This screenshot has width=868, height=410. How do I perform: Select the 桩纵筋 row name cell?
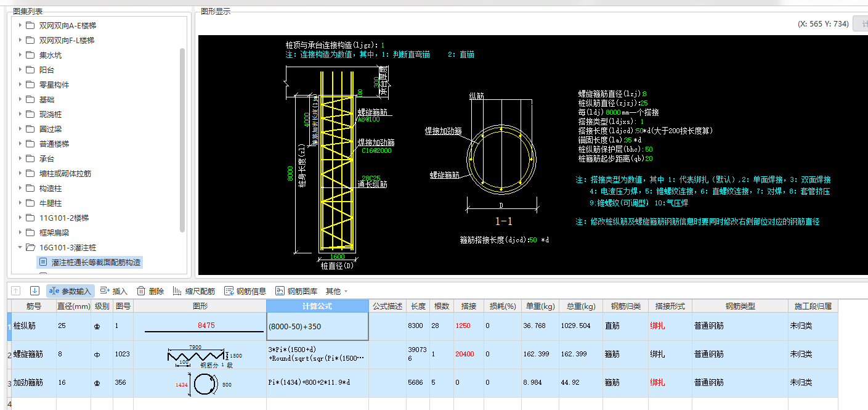coord(33,326)
